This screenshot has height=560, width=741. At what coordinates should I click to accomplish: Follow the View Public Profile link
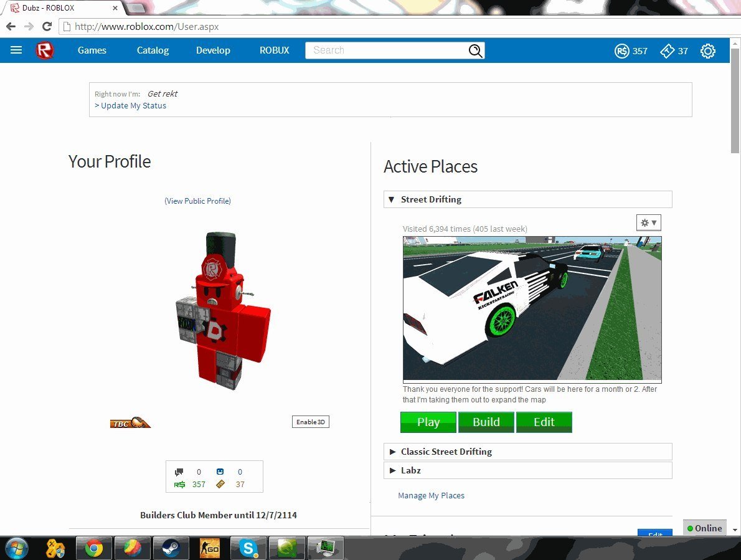click(x=197, y=201)
